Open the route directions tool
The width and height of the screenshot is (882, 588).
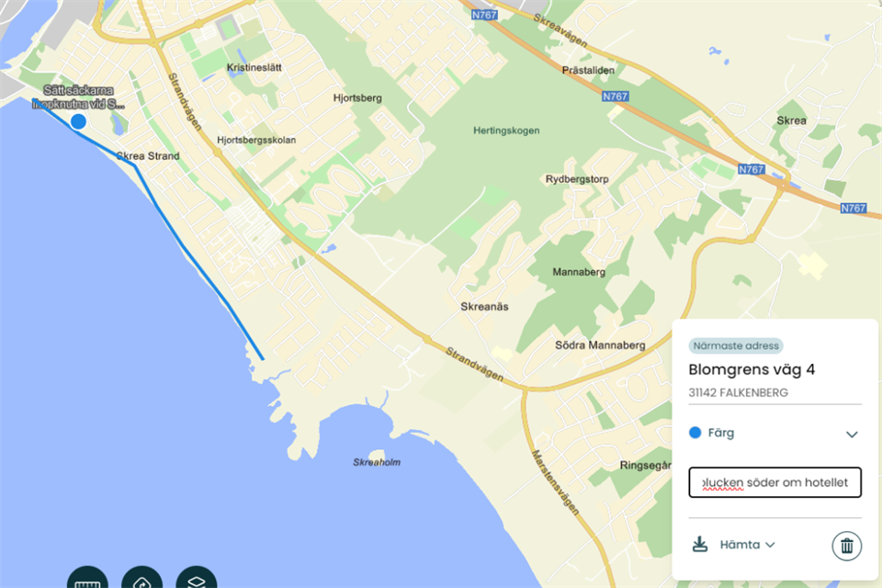[x=141, y=580]
